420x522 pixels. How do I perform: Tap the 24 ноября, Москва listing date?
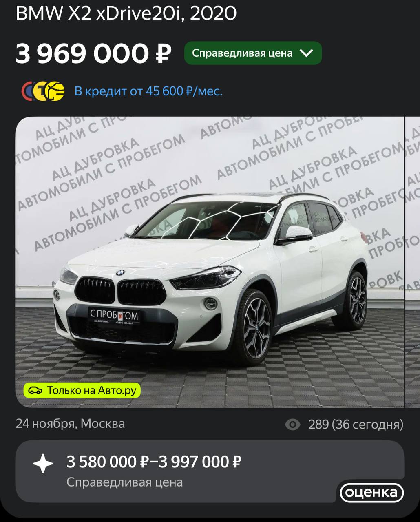(70, 424)
